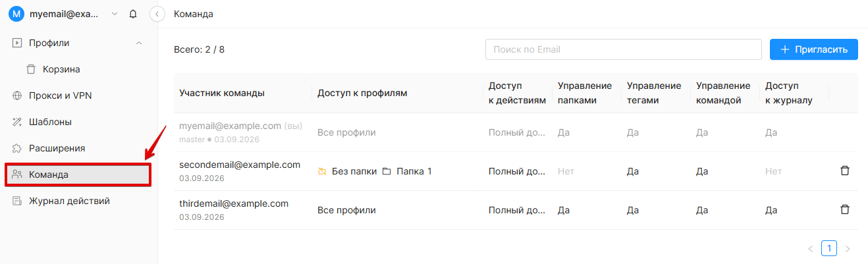Select page 1 in pagination
This screenshot has height=264, width=868.
click(x=829, y=248)
